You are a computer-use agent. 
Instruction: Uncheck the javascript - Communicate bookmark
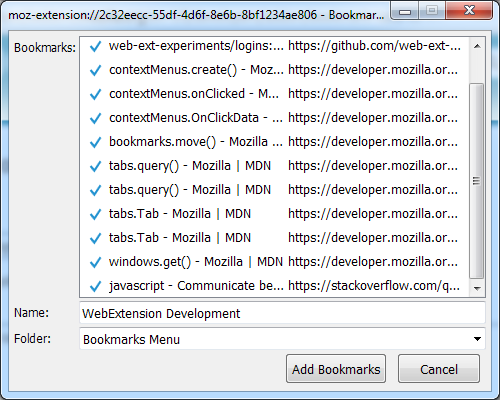tap(95, 286)
